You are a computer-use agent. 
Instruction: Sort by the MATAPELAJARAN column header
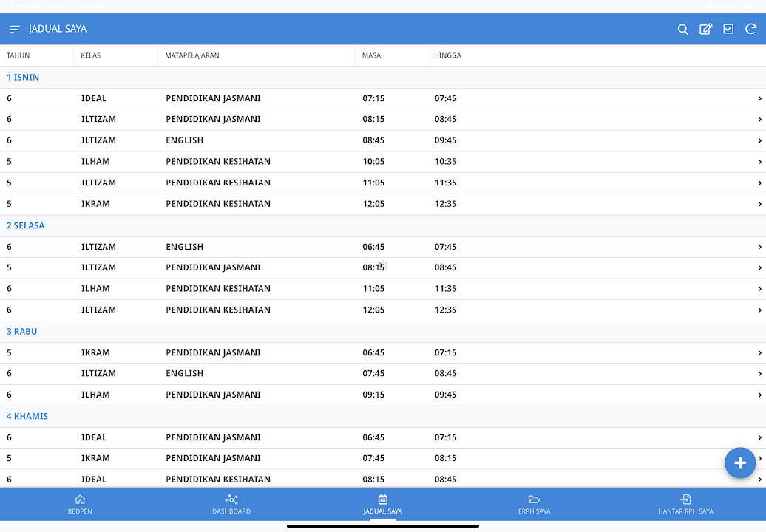coord(192,56)
